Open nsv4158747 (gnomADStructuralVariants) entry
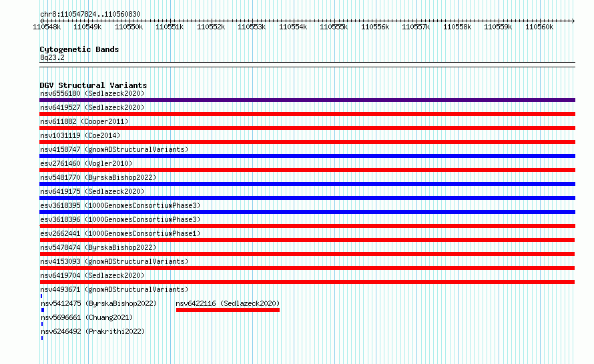Image resolution: width=594 pixels, height=364 pixels. (x=114, y=149)
